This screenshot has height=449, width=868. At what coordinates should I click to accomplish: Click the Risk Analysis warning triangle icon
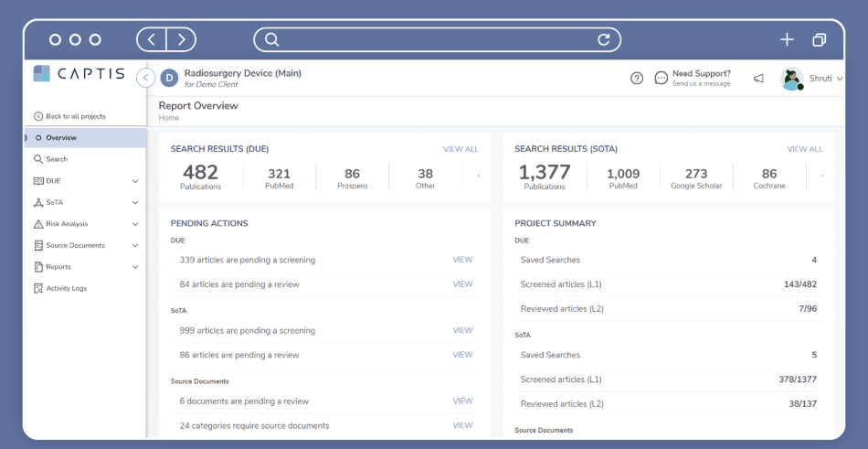(38, 224)
